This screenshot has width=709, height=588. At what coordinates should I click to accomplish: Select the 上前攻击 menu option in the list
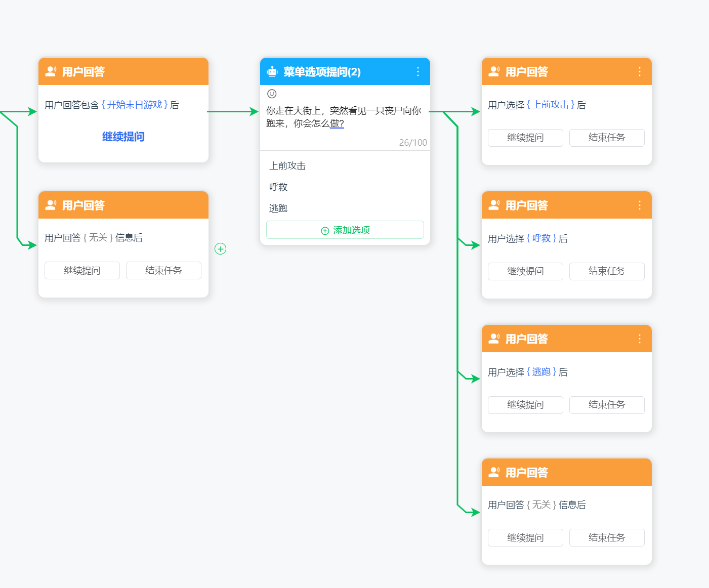click(287, 166)
